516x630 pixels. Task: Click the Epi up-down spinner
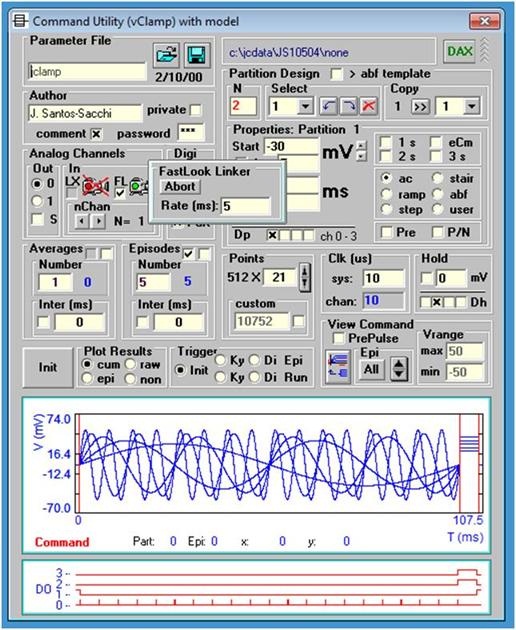click(x=398, y=368)
